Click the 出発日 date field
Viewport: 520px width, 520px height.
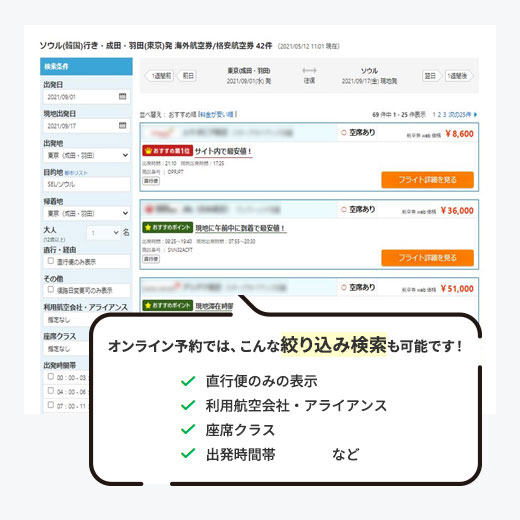click(x=87, y=97)
